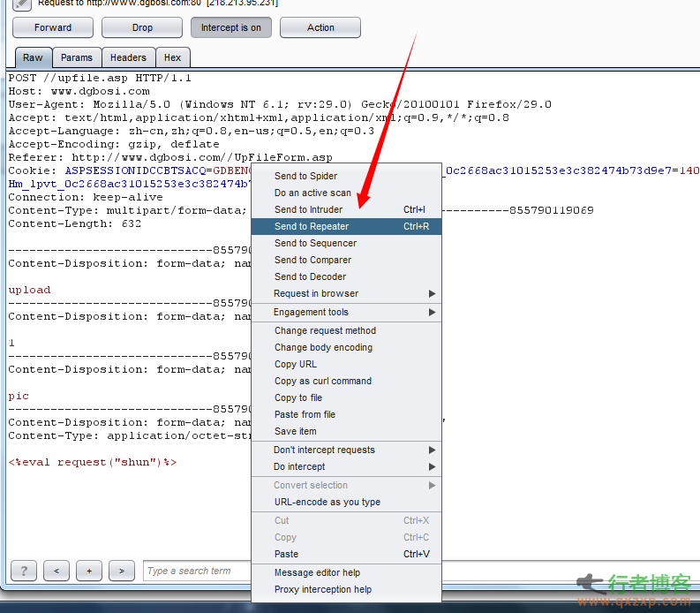Choose Send to Intruder

click(346, 209)
